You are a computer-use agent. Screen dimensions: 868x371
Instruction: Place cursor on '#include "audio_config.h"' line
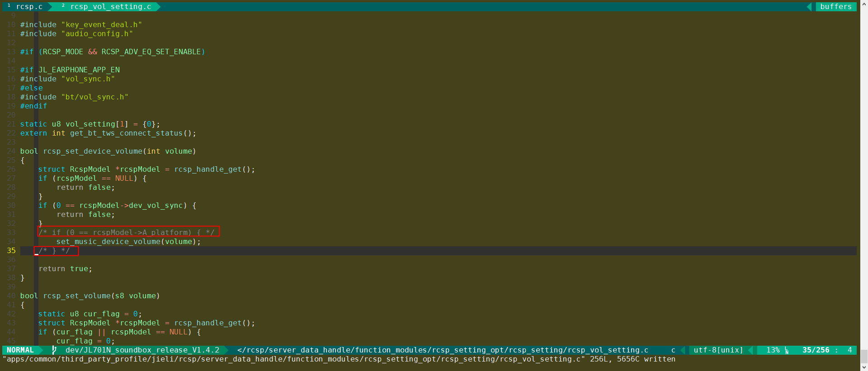coord(76,34)
